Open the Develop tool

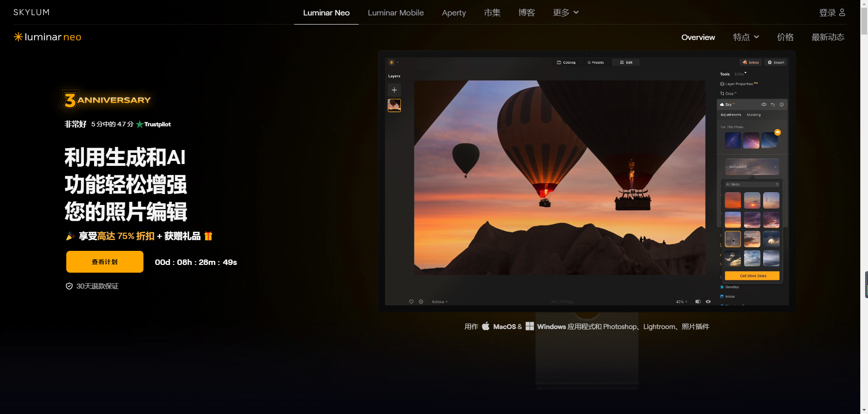730,287
